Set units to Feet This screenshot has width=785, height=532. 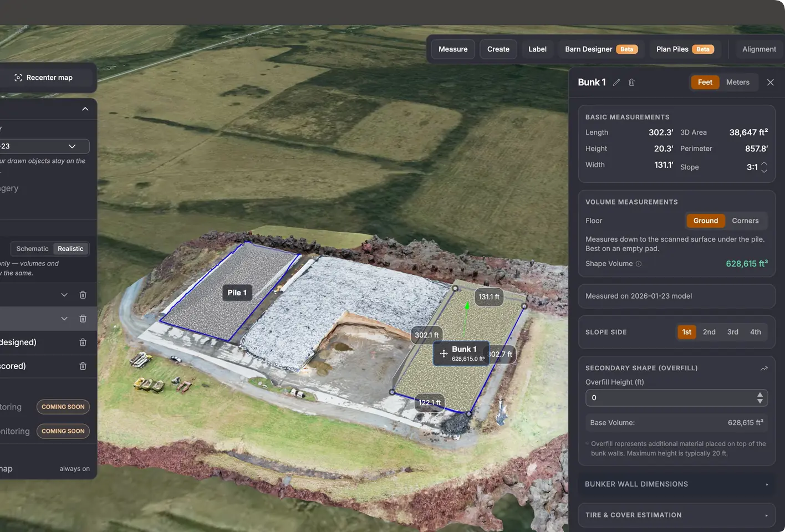pyautogui.click(x=705, y=82)
